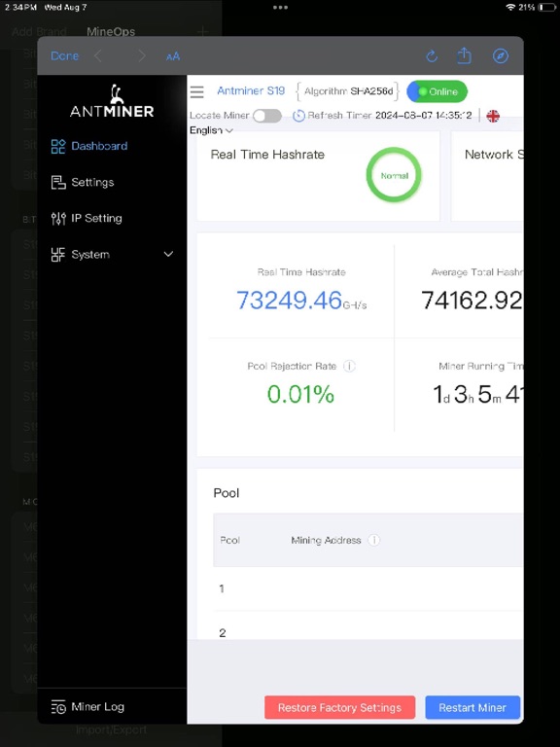Go back with the left chevron arrow
Image resolution: width=560 pixels, height=747 pixels.
[98, 56]
